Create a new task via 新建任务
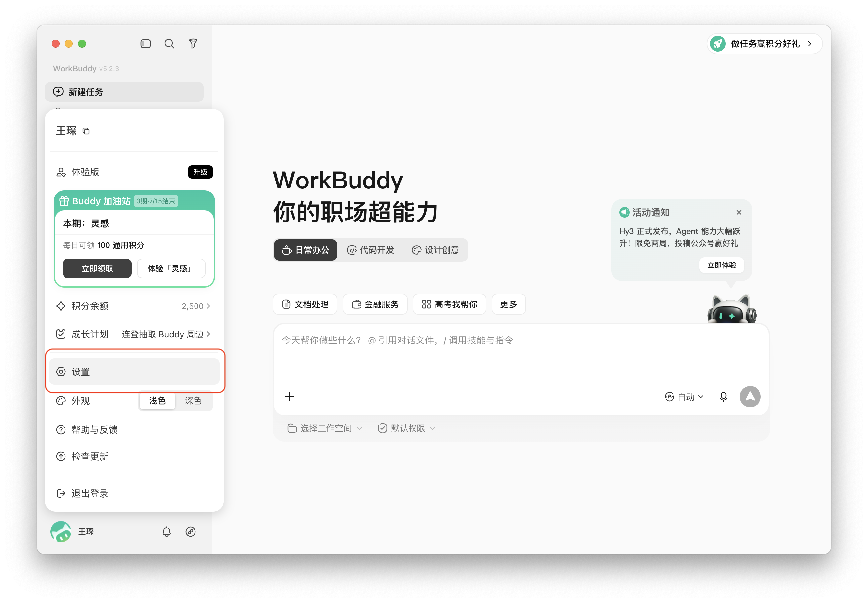The width and height of the screenshot is (868, 603). tap(124, 92)
